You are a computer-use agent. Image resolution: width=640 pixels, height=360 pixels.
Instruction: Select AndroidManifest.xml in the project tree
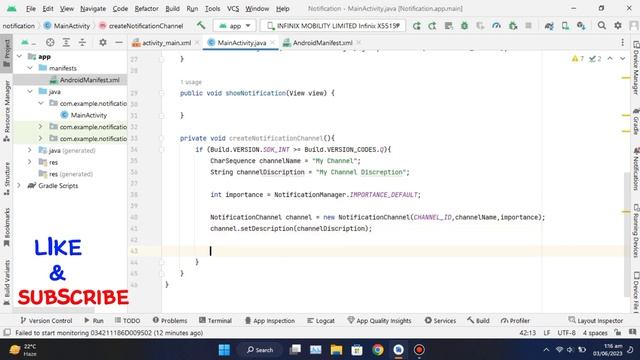point(84,80)
